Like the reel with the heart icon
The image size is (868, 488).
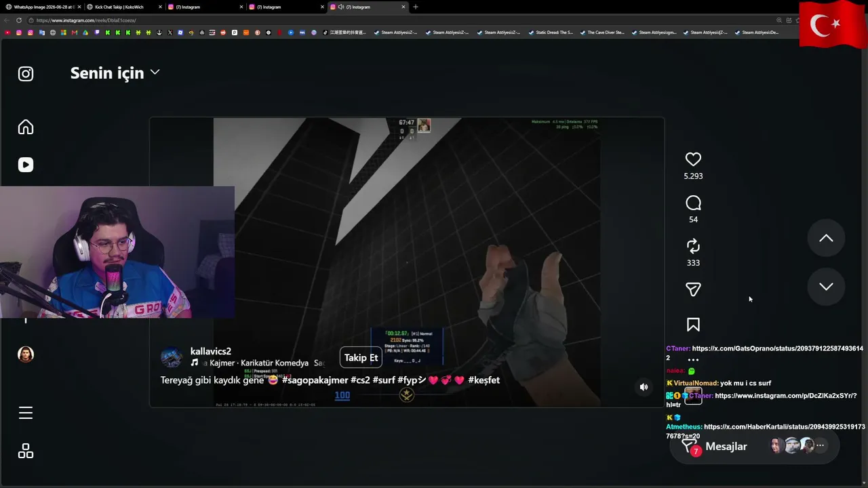(693, 159)
